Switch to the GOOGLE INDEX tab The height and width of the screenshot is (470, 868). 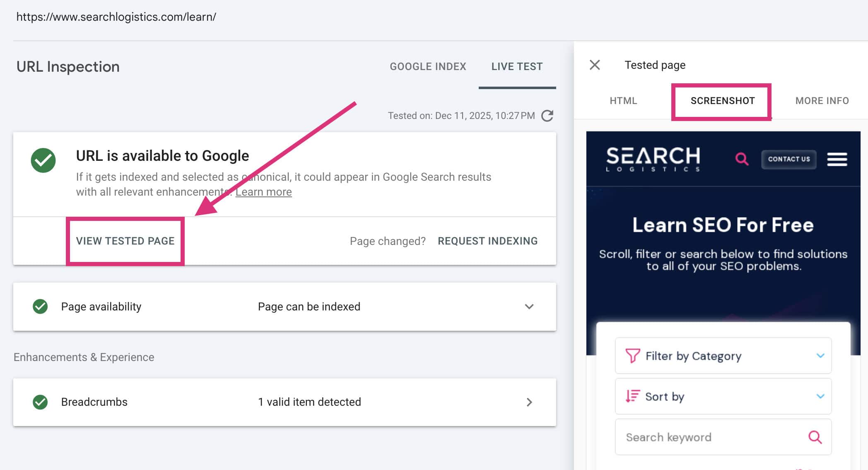(x=428, y=66)
